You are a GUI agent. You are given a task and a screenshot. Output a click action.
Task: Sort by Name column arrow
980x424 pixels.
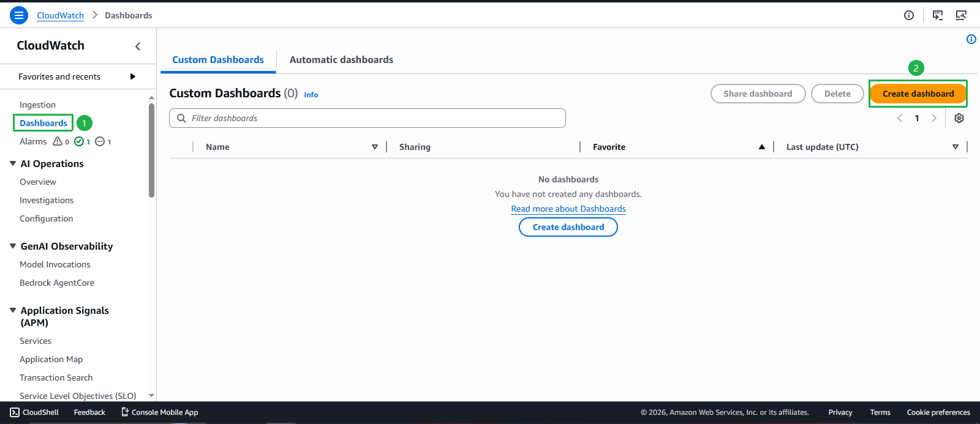375,147
